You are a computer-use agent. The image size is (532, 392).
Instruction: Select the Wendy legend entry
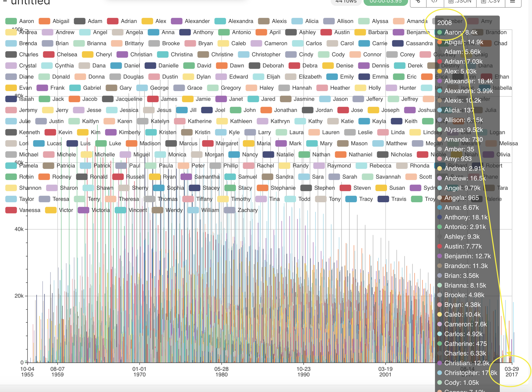click(x=174, y=210)
